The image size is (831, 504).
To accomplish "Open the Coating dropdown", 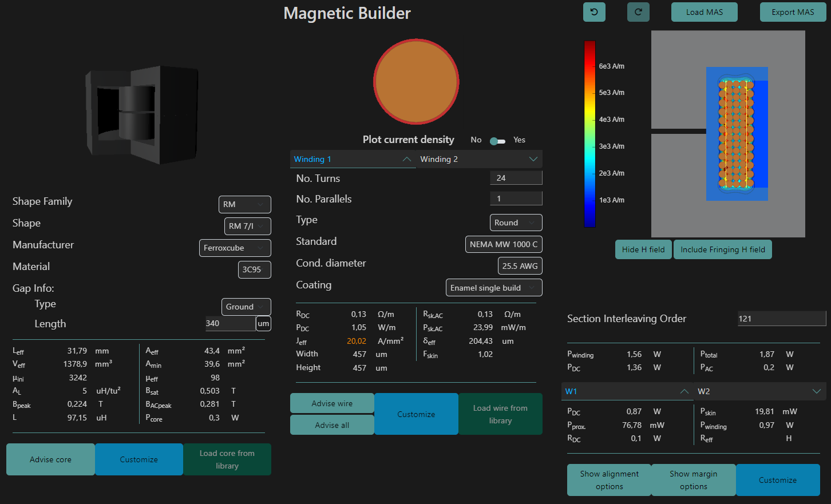I will (x=493, y=287).
